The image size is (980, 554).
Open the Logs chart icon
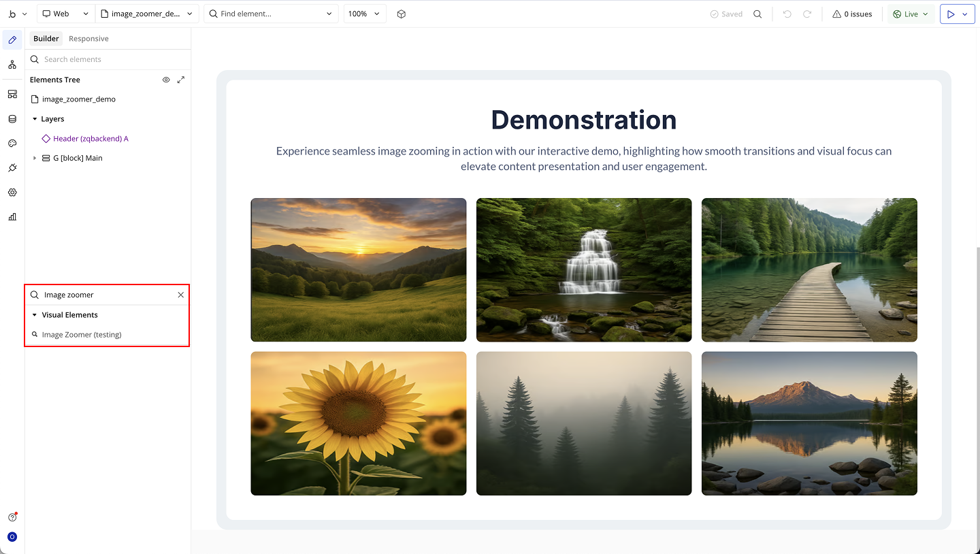(x=12, y=217)
